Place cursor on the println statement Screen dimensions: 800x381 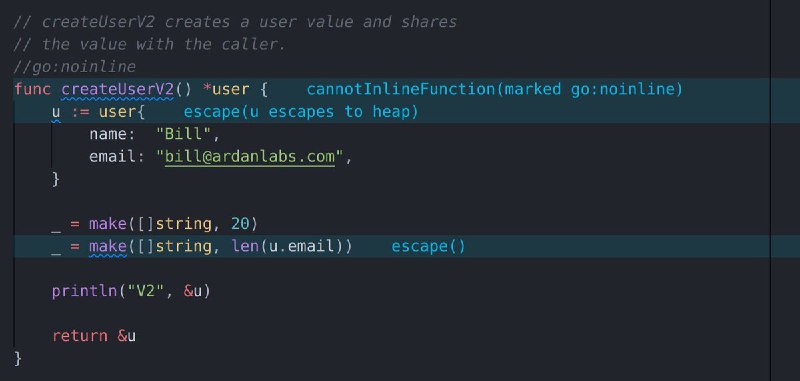click(x=131, y=291)
